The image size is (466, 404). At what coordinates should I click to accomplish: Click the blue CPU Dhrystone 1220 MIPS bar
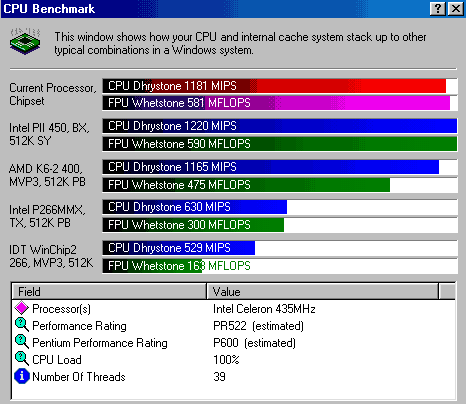tap(280, 126)
